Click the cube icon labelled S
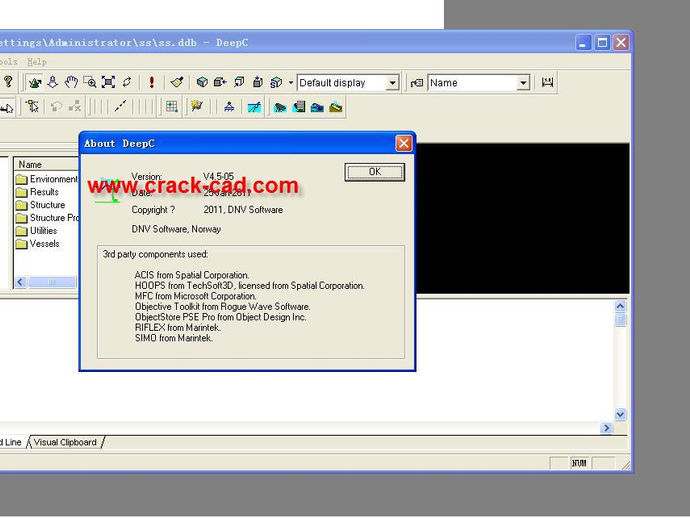Viewport: 690px width, 518px height. click(x=276, y=82)
